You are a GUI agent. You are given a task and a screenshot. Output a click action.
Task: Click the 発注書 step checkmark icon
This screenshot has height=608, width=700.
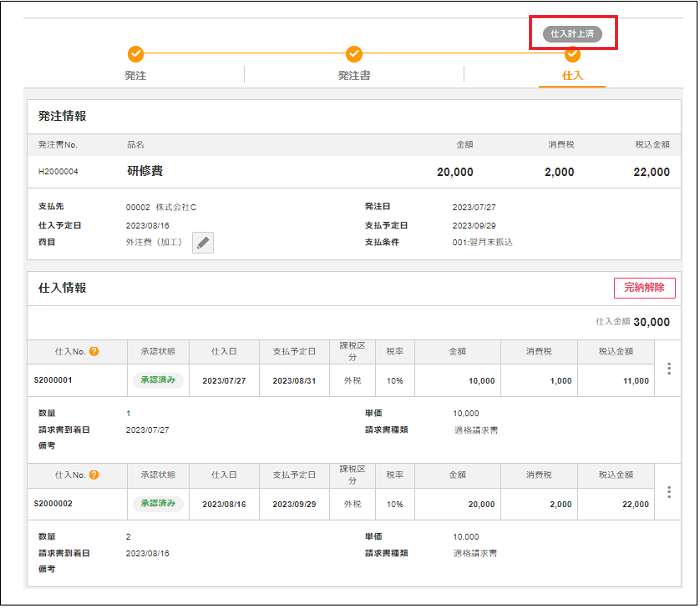[354, 54]
